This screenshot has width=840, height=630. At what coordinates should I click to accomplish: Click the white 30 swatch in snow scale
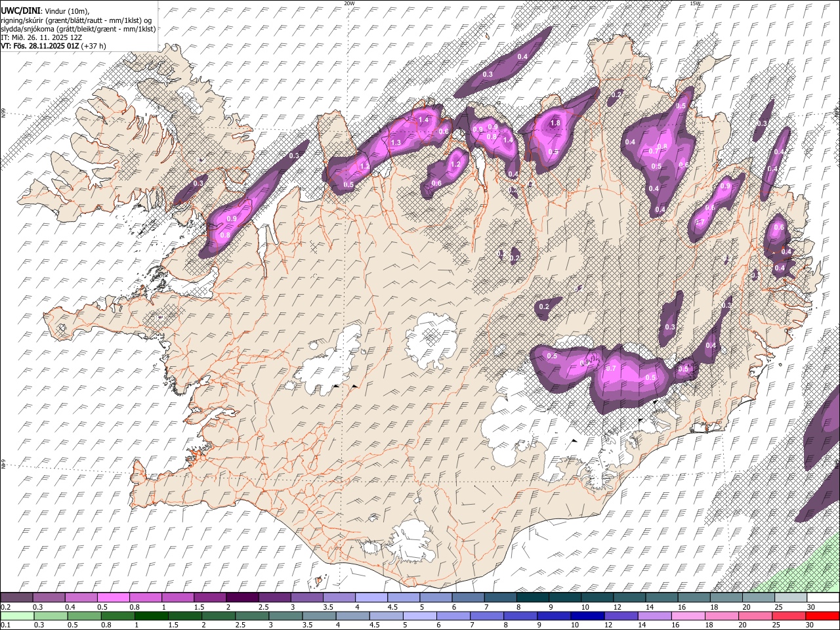[823, 598]
